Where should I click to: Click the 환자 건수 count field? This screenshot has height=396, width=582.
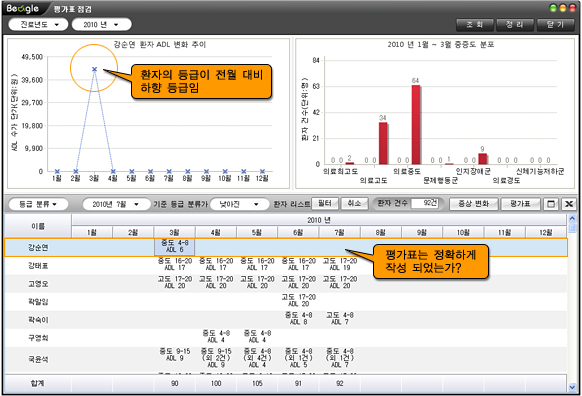pyautogui.click(x=425, y=203)
